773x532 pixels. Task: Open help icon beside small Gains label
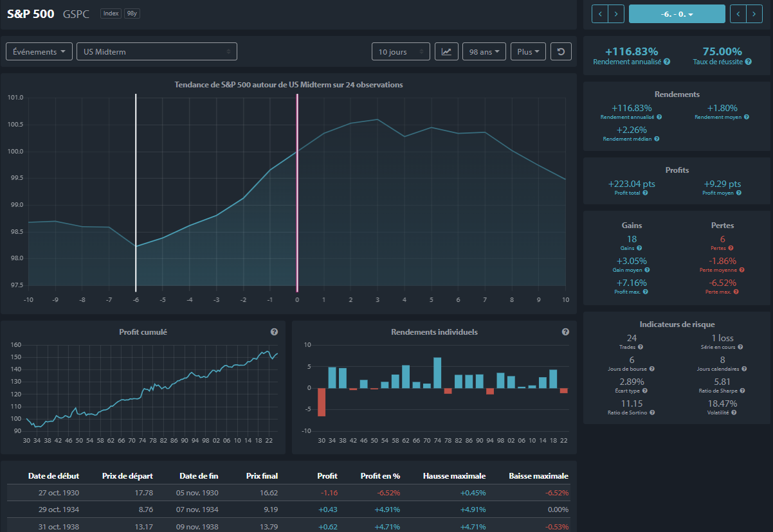pos(639,248)
